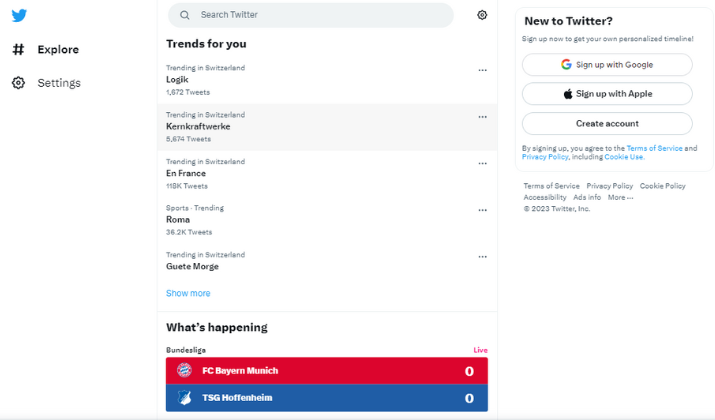Viewport: 715px width, 420px height.
Task: Click Create account button
Action: [x=607, y=124]
